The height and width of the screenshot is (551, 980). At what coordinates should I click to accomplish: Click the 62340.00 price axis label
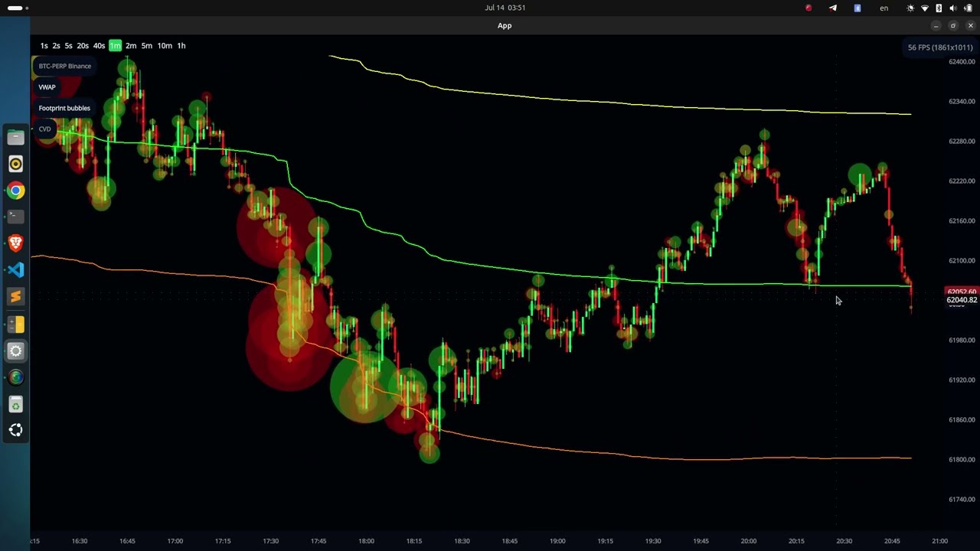point(962,101)
